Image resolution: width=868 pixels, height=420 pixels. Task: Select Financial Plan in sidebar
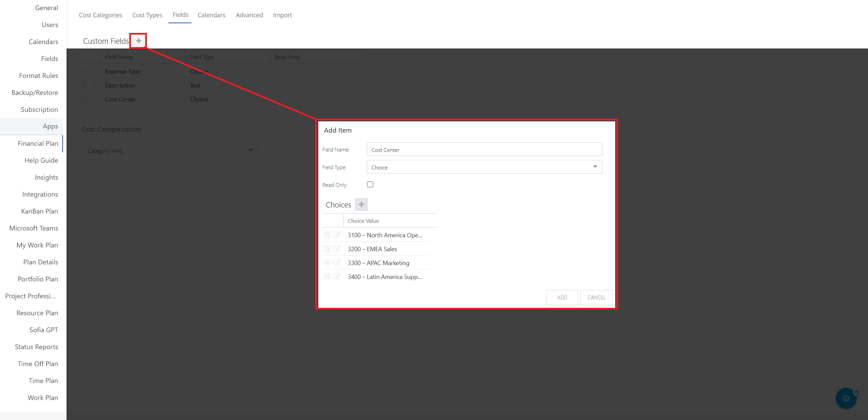(38, 143)
